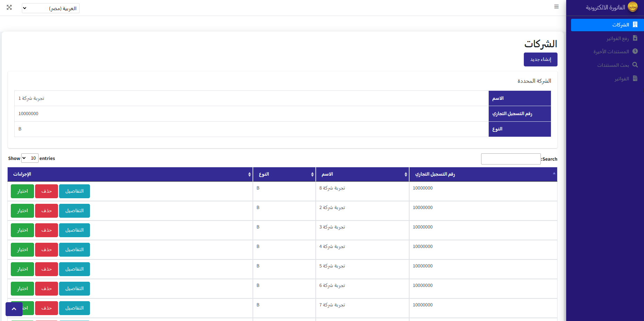Remove تجربة شركة 5 using حذف
The image size is (644, 321).
[47, 269]
